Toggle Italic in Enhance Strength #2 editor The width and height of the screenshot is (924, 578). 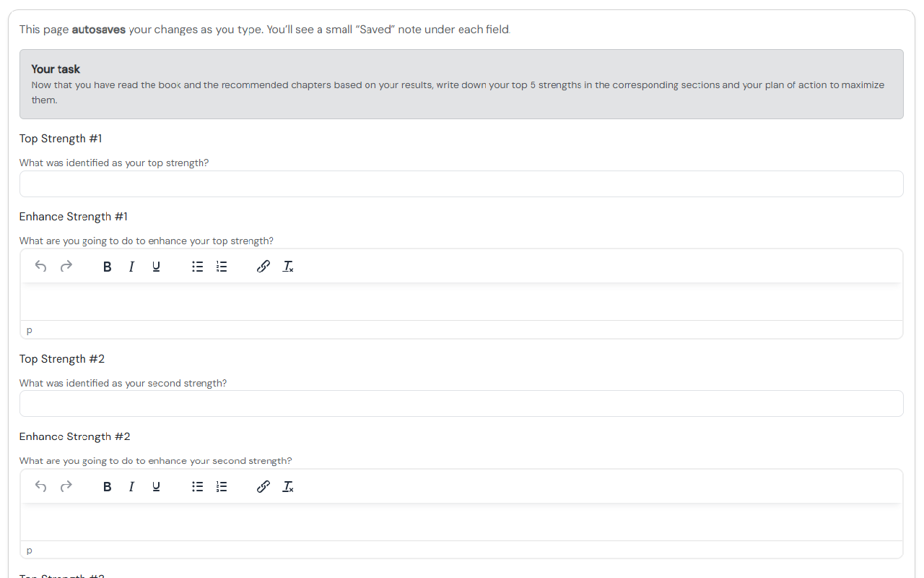click(x=131, y=487)
